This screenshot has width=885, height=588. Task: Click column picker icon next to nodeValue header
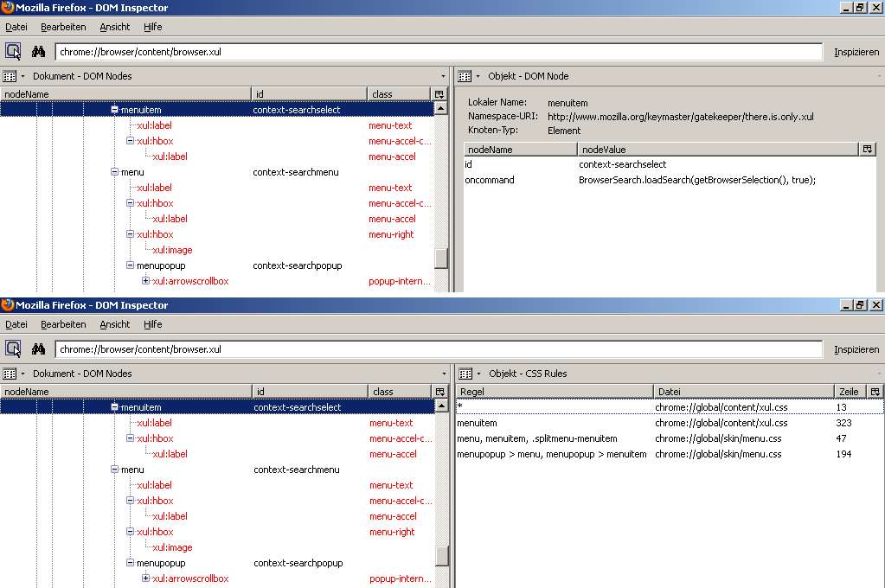(x=868, y=149)
